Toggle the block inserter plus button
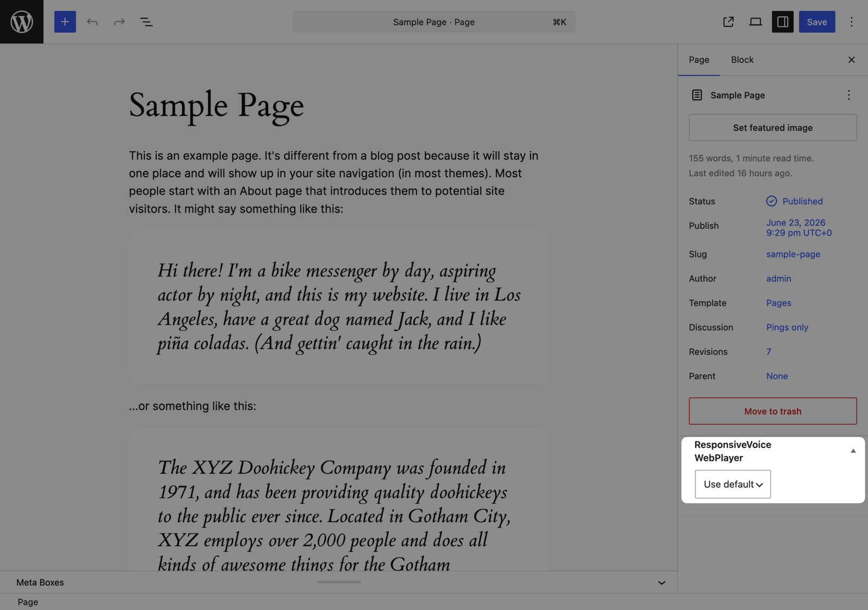Screen dimensions: 868x610 pos(65,22)
